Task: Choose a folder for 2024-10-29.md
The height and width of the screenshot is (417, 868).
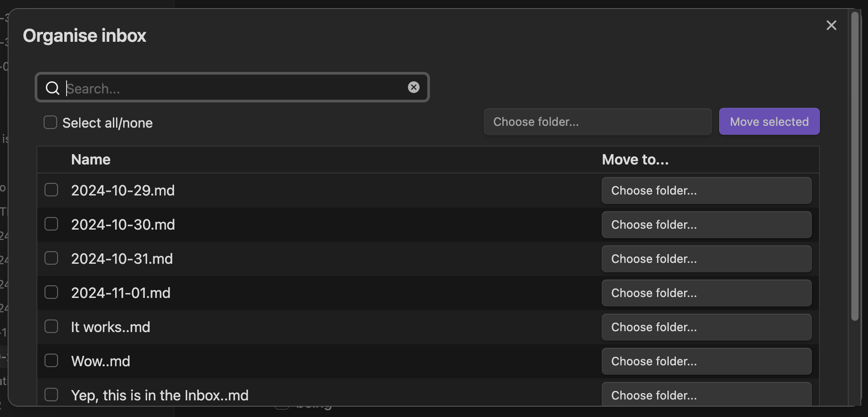Action: pyautogui.click(x=707, y=191)
